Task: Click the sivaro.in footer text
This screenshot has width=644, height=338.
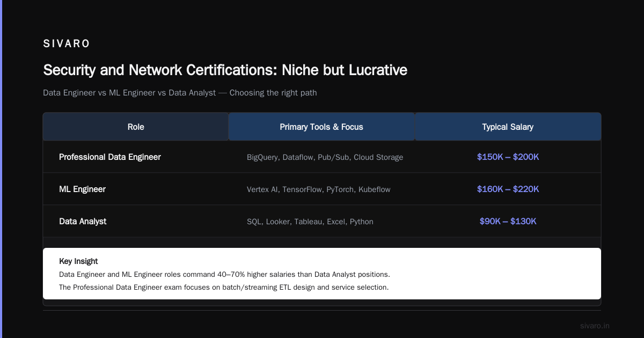Action: point(595,326)
